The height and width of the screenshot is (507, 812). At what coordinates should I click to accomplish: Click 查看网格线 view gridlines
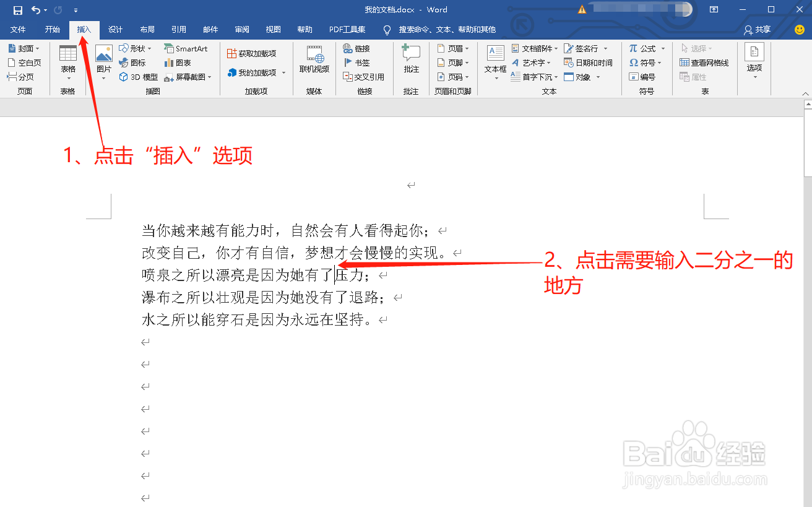[704, 63]
